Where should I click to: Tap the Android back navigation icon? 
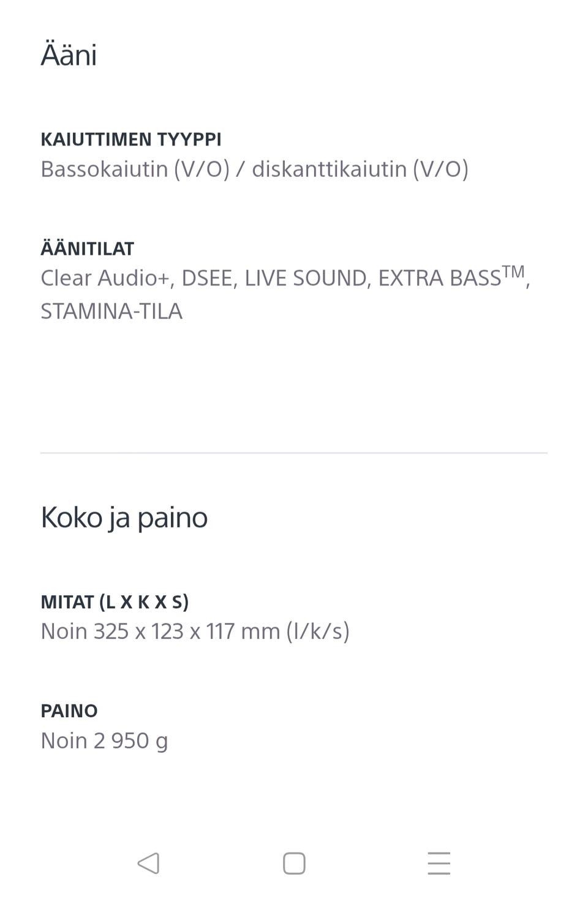(x=148, y=863)
